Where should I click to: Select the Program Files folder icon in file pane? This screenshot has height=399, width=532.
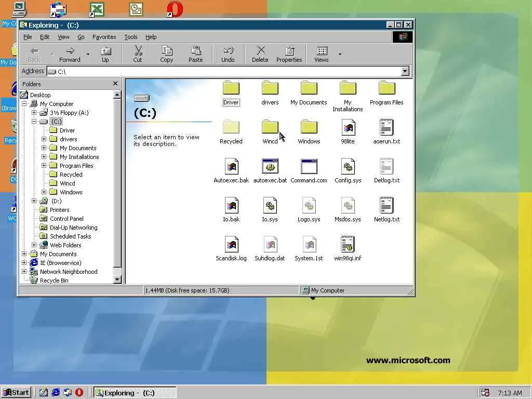[x=387, y=88]
